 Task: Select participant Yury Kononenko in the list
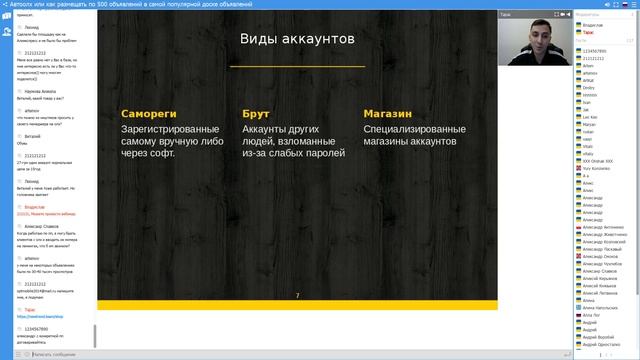pyautogui.click(x=596, y=169)
